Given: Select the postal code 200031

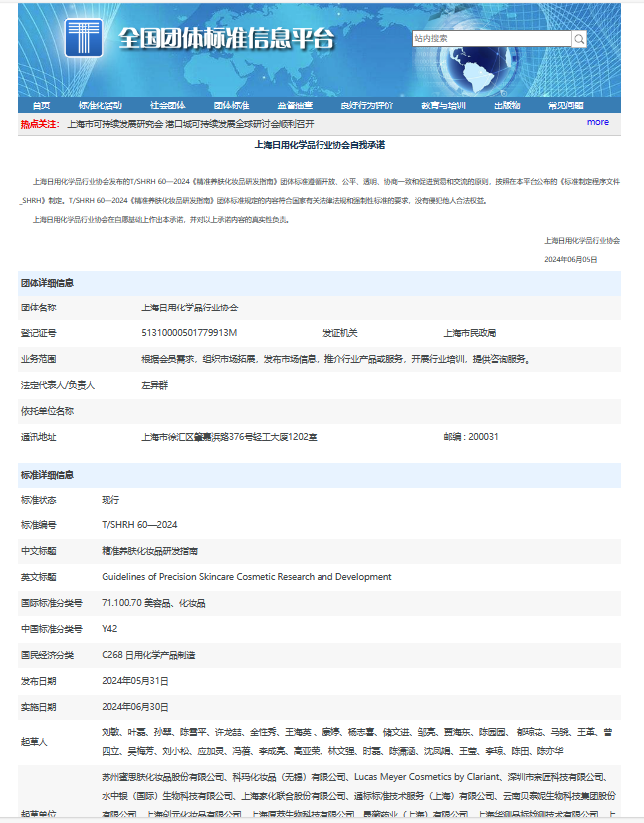Looking at the screenshot, I should 483,437.
